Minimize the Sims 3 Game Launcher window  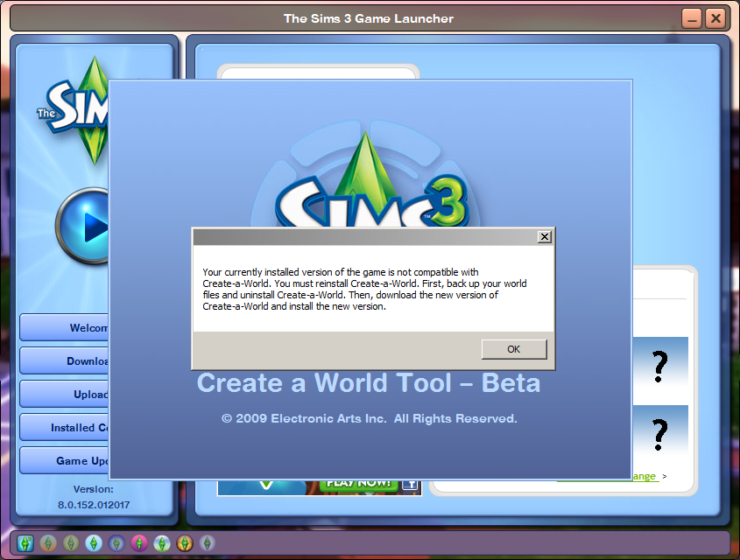692,18
